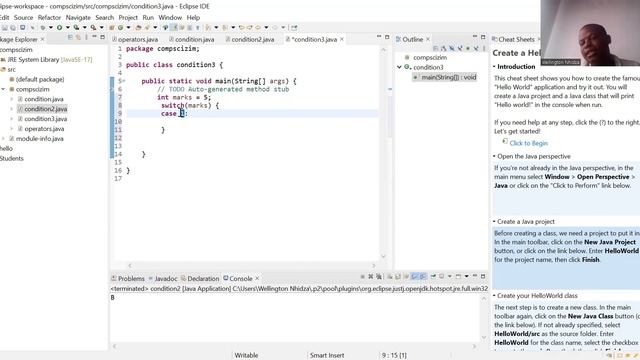Image resolution: width=640 pixels, height=360 pixels.
Task: Select operators.java in Package Explorer
Action: tap(44, 129)
